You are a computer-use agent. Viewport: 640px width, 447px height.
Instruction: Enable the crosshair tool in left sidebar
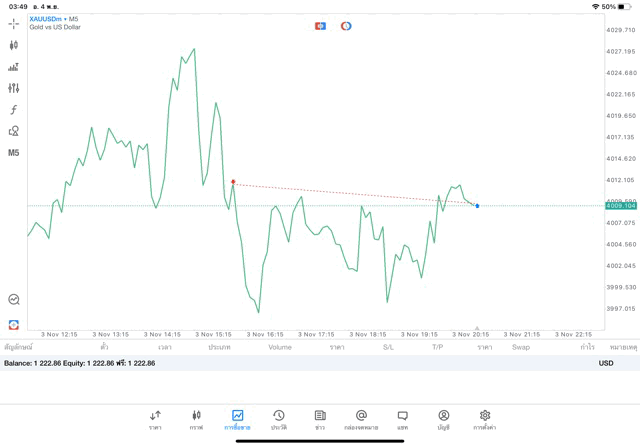[x=13, y=24]
